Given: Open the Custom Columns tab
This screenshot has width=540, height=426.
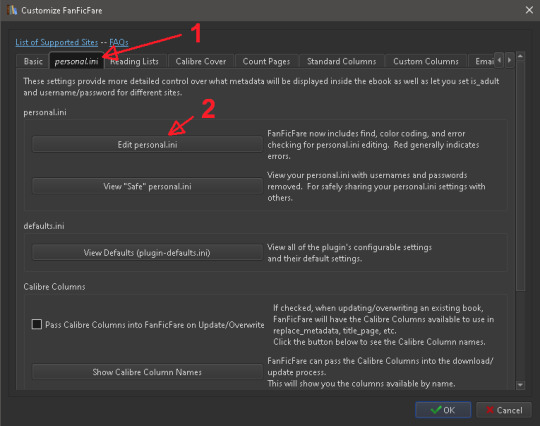Looking at the screenshot, I should click(x=426, y=61).
